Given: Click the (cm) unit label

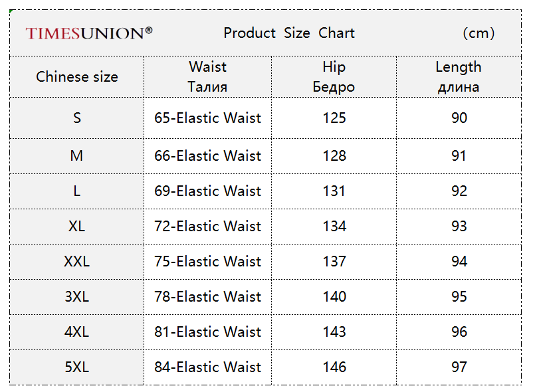Looking at the screenshot, I should tap(479, 33).
